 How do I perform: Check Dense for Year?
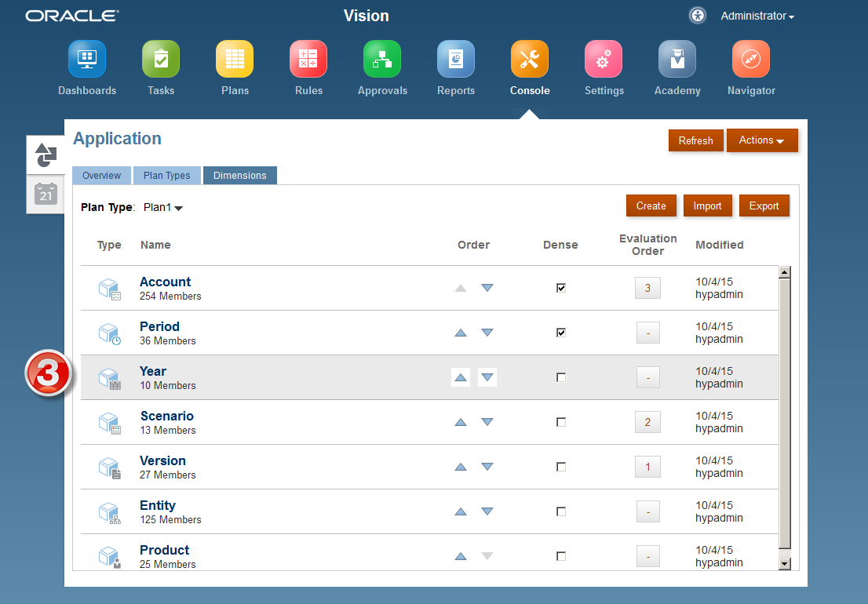(x=561, y=377)
